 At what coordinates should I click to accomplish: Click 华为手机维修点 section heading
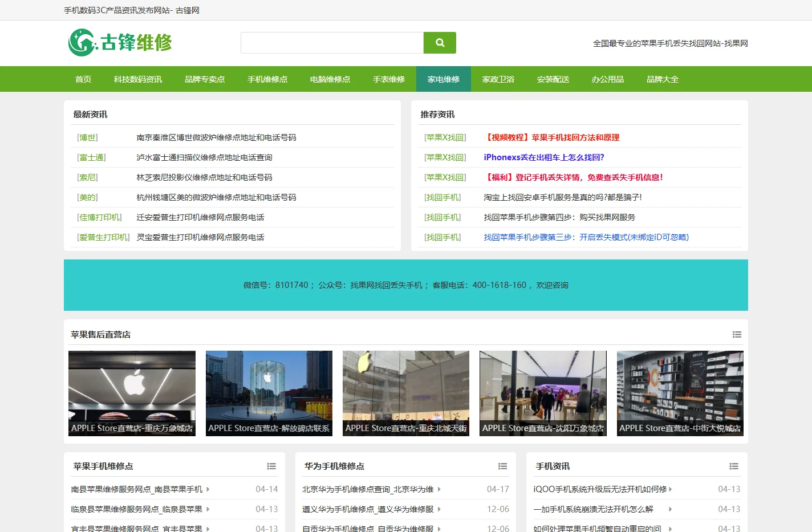click(335, 466)
